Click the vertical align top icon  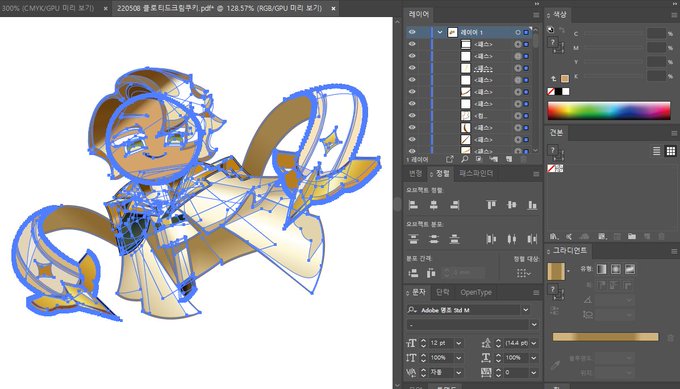pos(491,205)
